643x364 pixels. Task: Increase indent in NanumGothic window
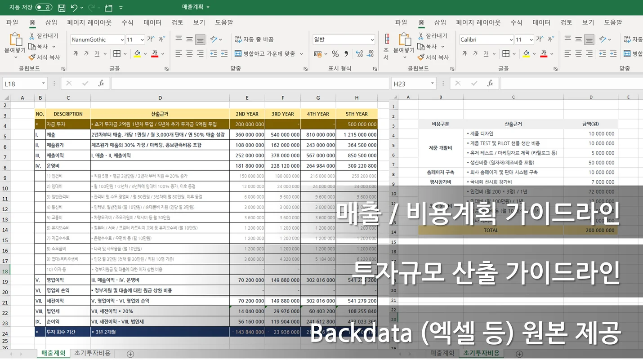(x=224, y=54)
